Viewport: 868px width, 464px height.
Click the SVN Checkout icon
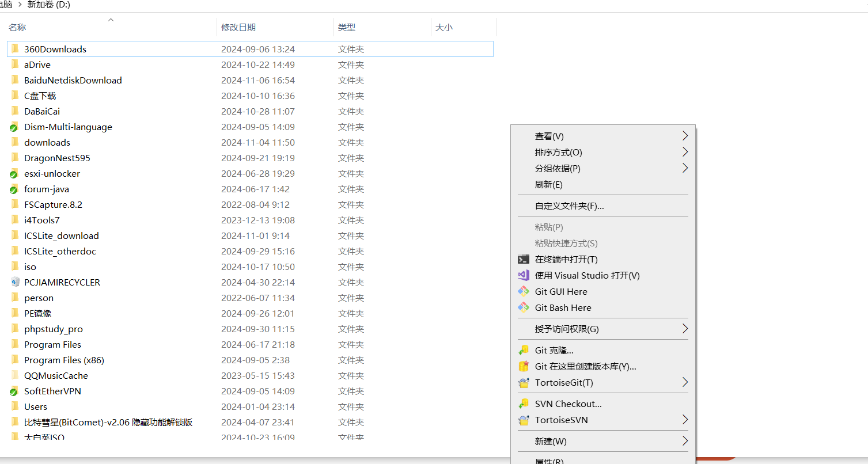(524, 404)
